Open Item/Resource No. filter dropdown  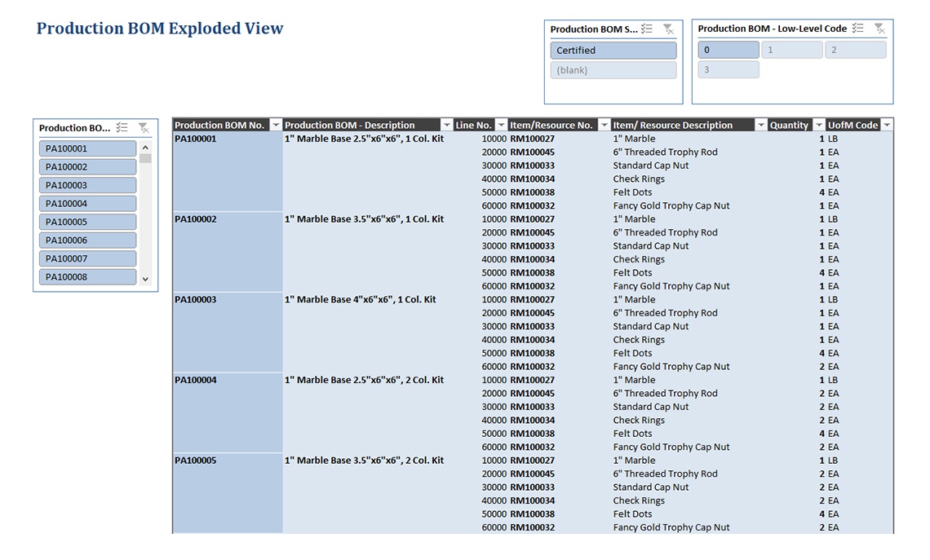604,125
